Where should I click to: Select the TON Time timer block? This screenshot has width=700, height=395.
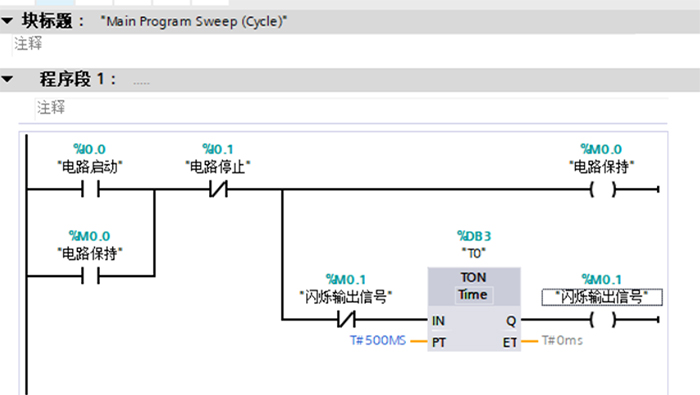click(x=474, y=309)
